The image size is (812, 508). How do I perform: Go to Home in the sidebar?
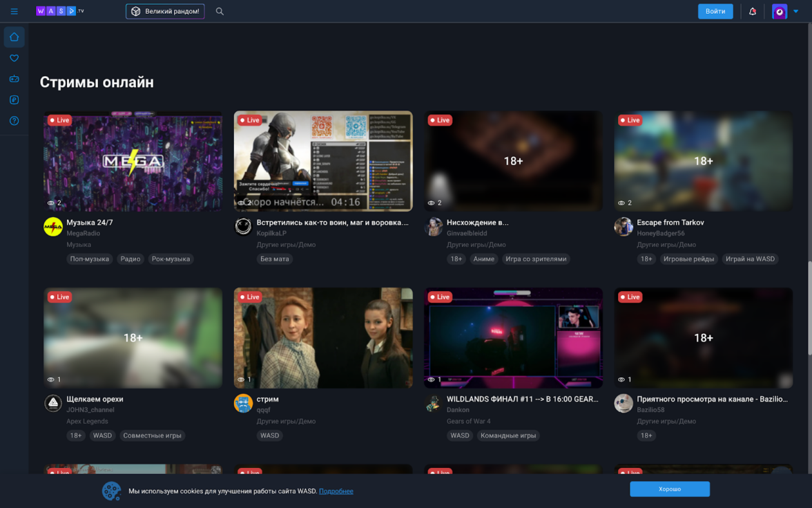coord(14,37)
